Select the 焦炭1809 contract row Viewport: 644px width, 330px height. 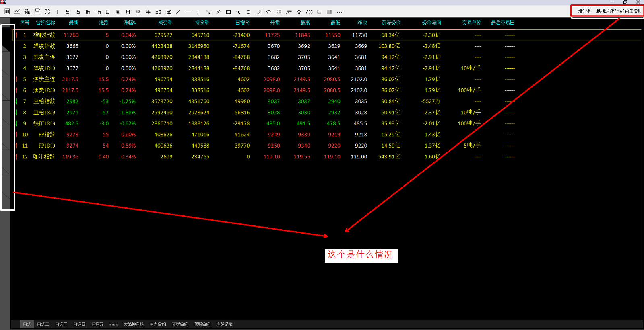(327, 90)
